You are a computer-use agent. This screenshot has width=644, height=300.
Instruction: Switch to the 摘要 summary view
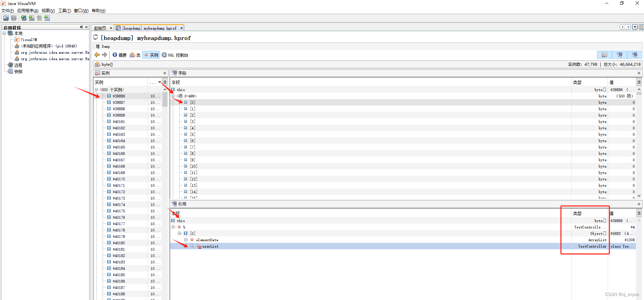119,55
